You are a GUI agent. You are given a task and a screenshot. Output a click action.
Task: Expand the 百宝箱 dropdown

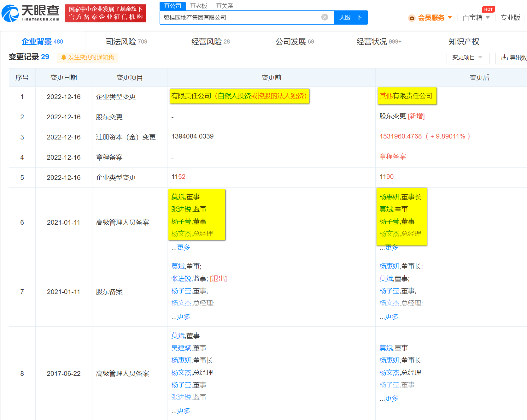pyautogui.click(x=488, y=17)
